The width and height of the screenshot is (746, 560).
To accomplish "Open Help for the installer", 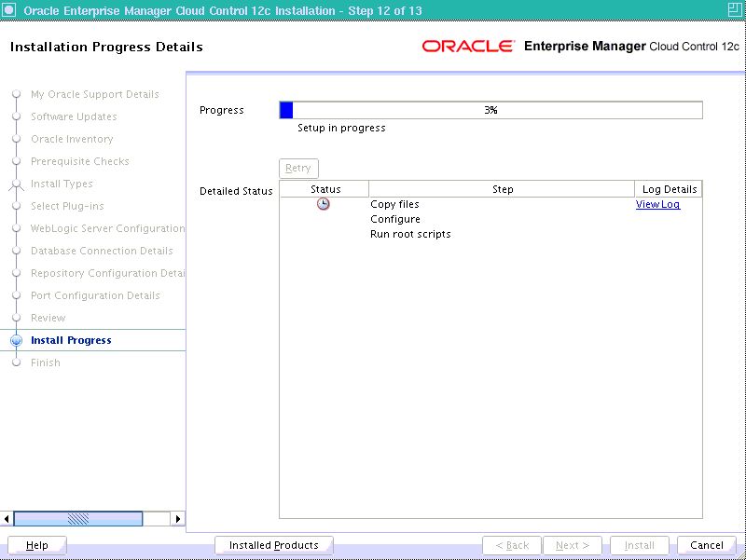I will coord(37,545).
